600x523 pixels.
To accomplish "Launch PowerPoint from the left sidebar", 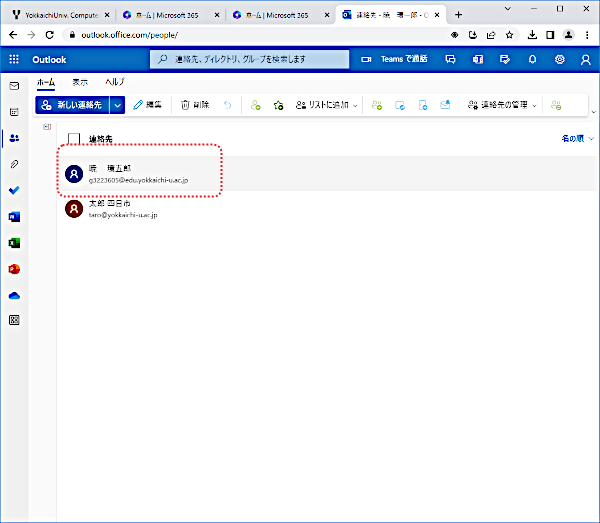I will [14, 269].
